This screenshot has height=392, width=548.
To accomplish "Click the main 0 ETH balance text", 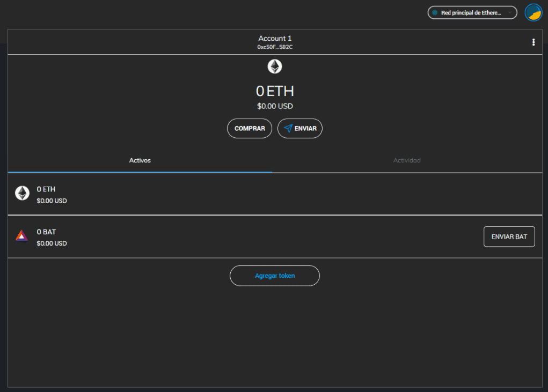I will click(x=275, y=91).
